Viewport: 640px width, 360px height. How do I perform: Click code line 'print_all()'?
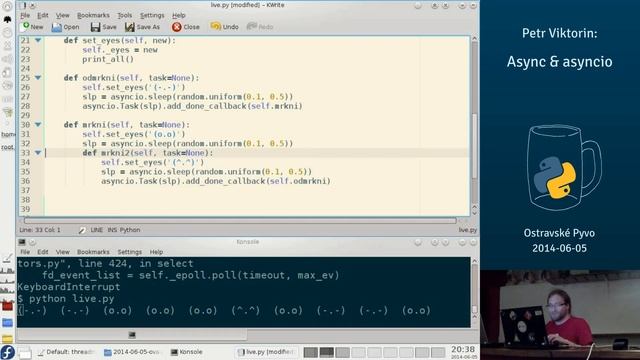tap(108, 59)
